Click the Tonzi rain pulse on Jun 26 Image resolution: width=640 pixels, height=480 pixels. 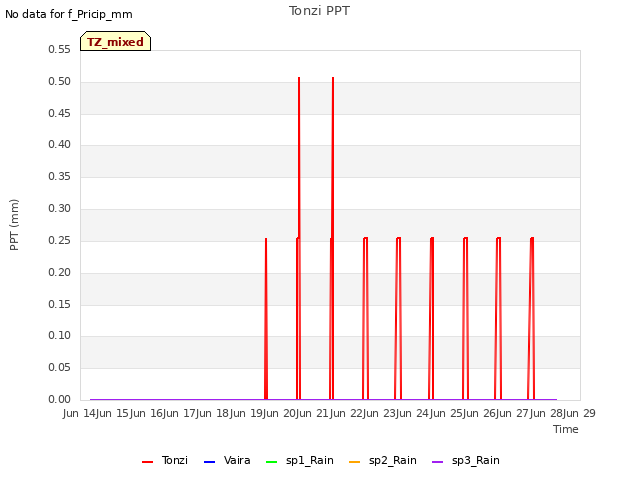point(498,318)
